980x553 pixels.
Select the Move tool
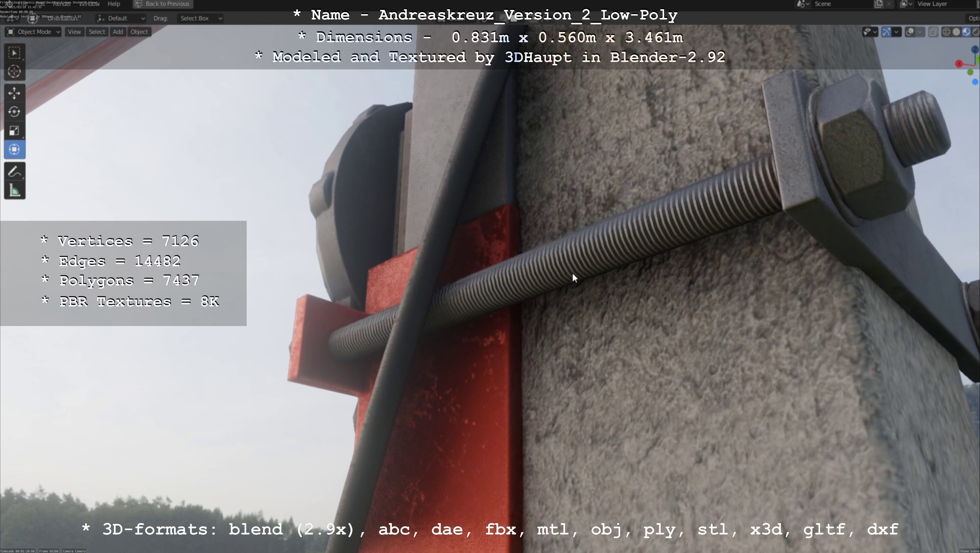click(14, 93)
